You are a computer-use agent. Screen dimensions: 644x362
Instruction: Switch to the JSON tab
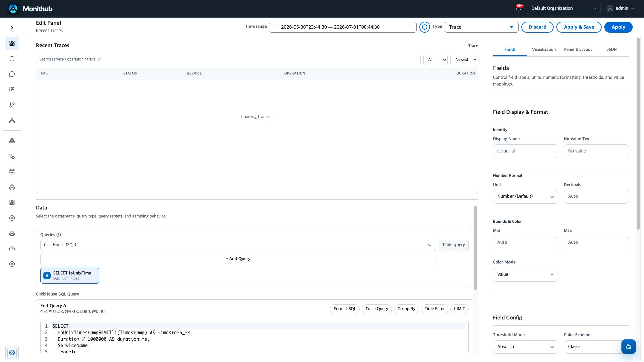pos(611,49)
